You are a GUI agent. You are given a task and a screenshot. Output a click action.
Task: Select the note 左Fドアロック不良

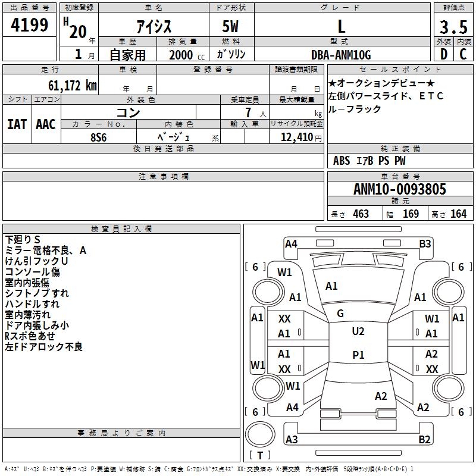[43, 347]
